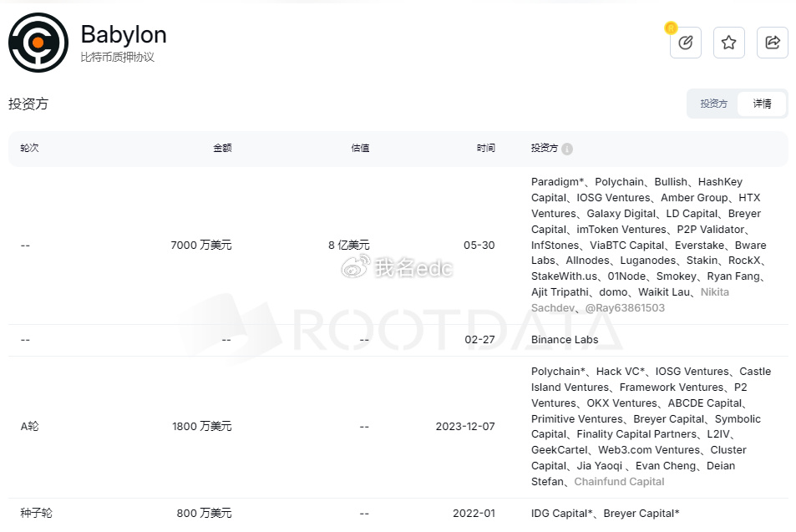Open the @Ray63861503 investor link
Viewport: 796px width, 532px height.
coord(625,307)
